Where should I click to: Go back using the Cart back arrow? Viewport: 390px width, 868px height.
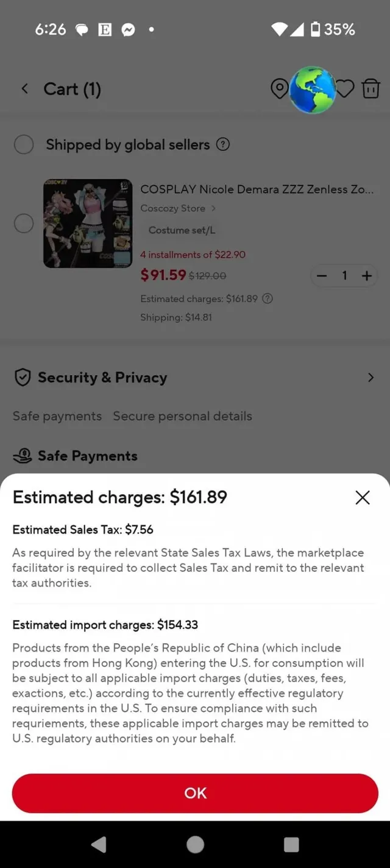25,89
